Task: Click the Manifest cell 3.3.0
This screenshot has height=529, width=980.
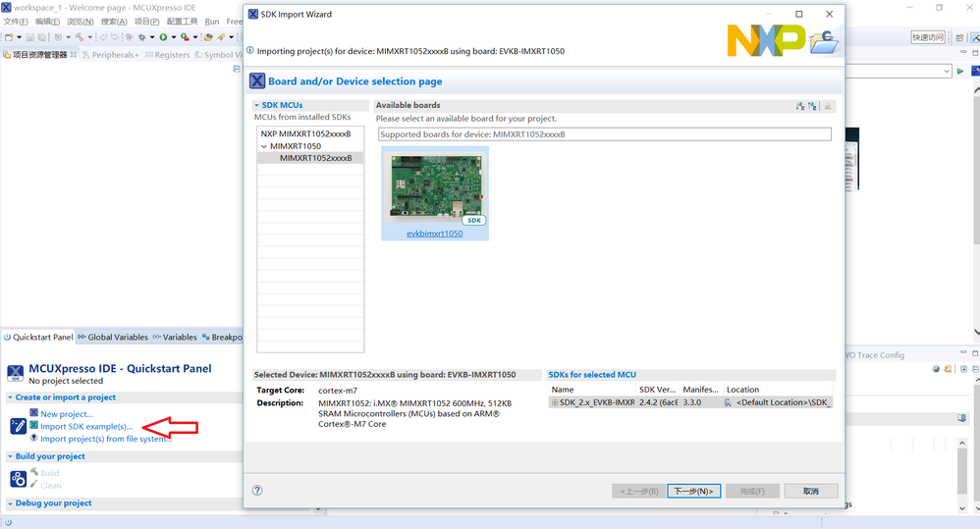Action: [692, 402]
